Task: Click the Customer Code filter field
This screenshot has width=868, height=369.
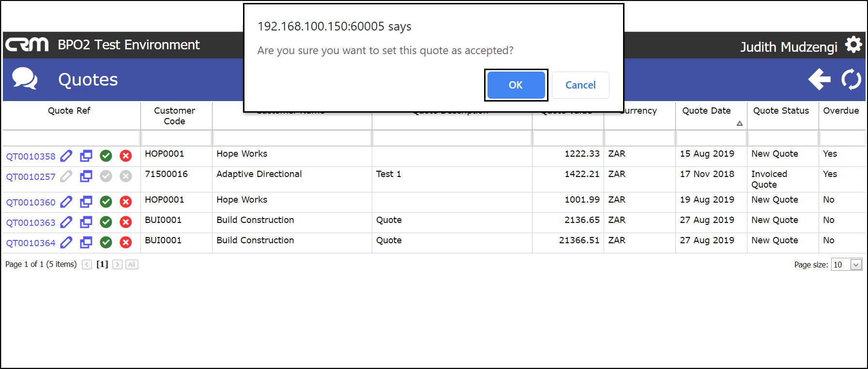Action: 176,138
